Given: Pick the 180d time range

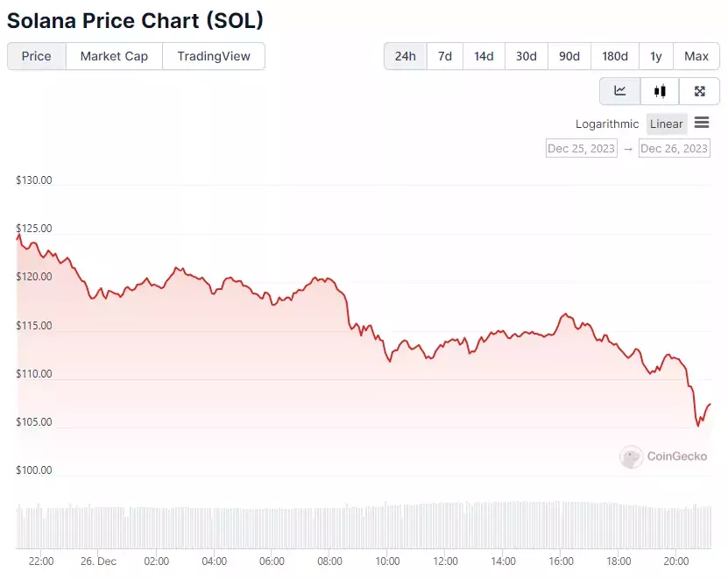Looking at the screenshot, I should [x=615, y=56].
